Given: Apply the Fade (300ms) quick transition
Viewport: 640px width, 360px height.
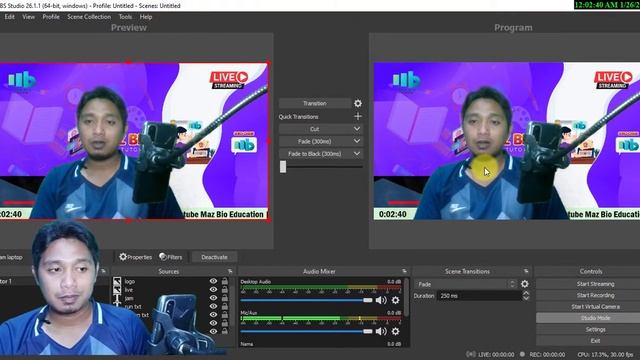Looking at the screenshot, I should point(315,141).
